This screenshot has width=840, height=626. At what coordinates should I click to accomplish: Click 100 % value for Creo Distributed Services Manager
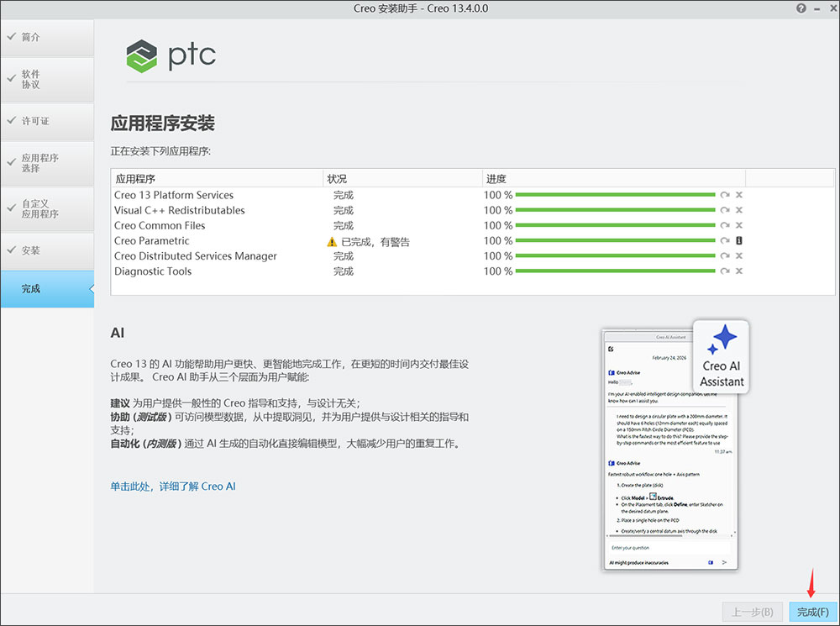click(498, 255)
